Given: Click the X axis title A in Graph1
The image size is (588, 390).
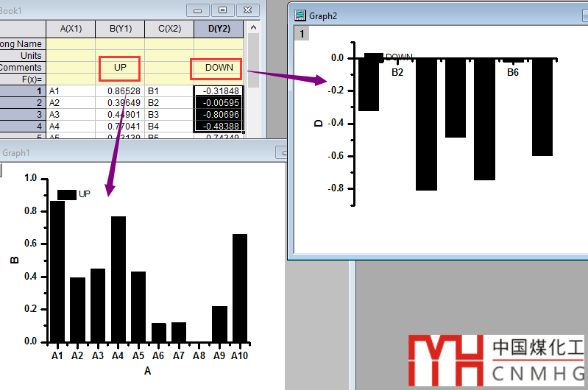Looking at the screenshot, I should pyautogui.click(x=147, y=371).
